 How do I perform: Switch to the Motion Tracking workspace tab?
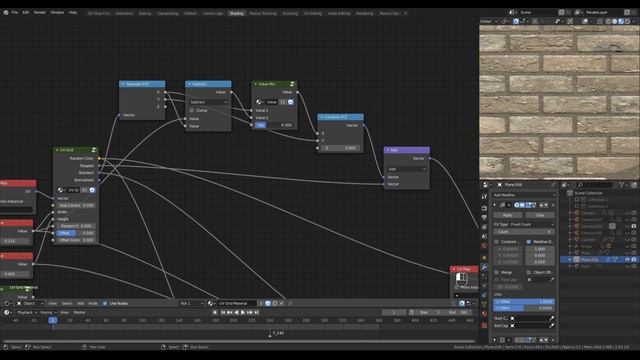[263, 13]
